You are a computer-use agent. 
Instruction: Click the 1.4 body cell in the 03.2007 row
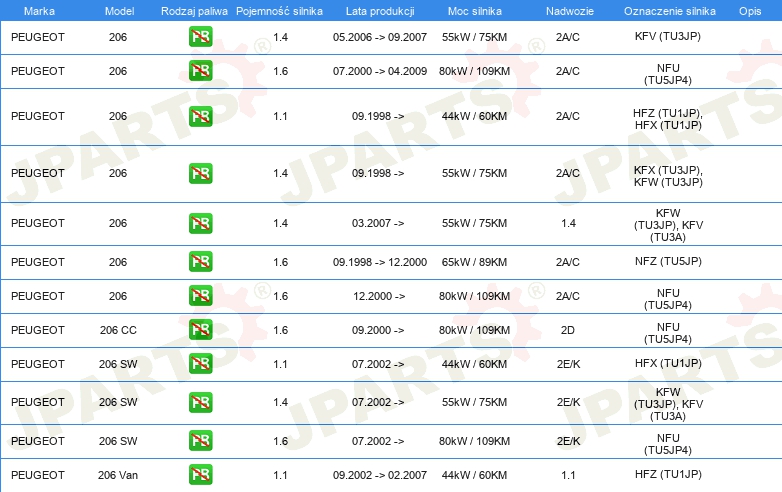pyautogui.click(x=568, y=223)
